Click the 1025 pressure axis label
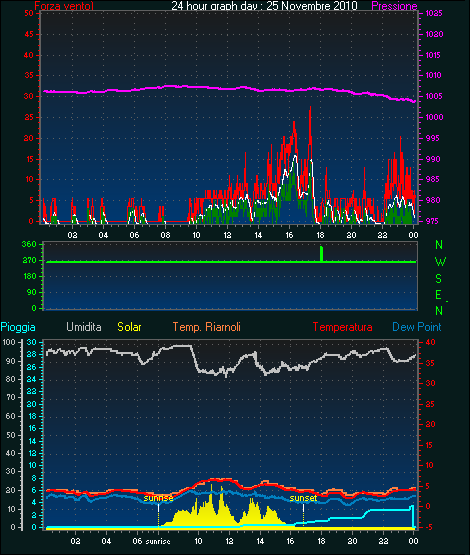 434,13
